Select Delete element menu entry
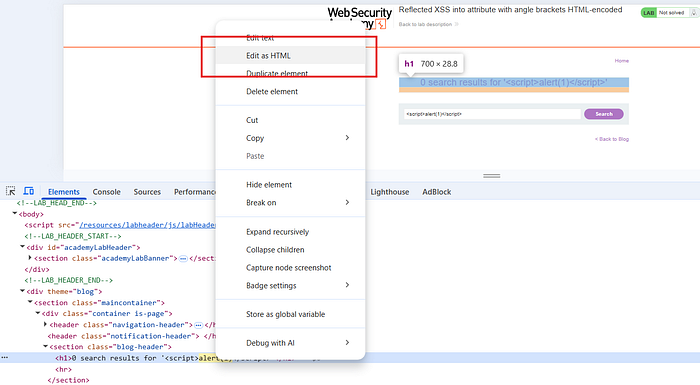 pos(290,92)
